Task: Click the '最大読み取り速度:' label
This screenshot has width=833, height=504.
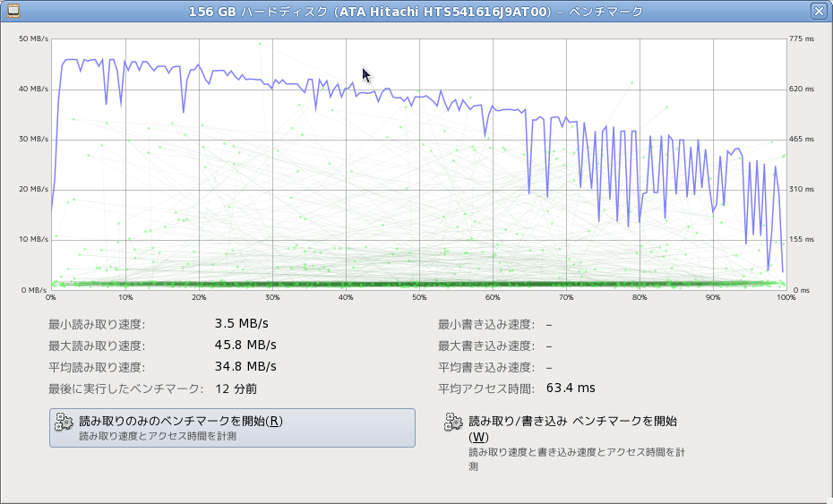Action: click(97, 346)
